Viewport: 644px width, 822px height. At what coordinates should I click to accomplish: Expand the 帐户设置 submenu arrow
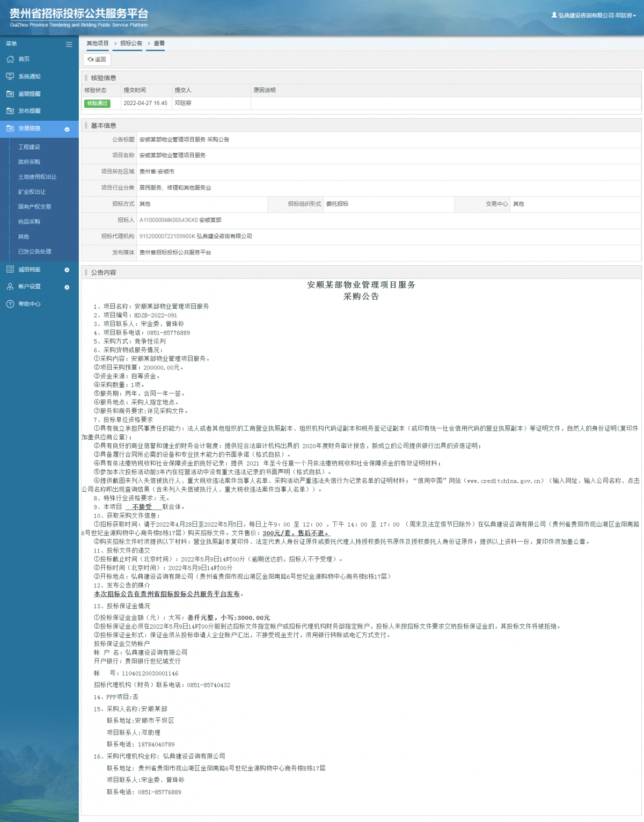pyautogui.click(x=67, y=287)
